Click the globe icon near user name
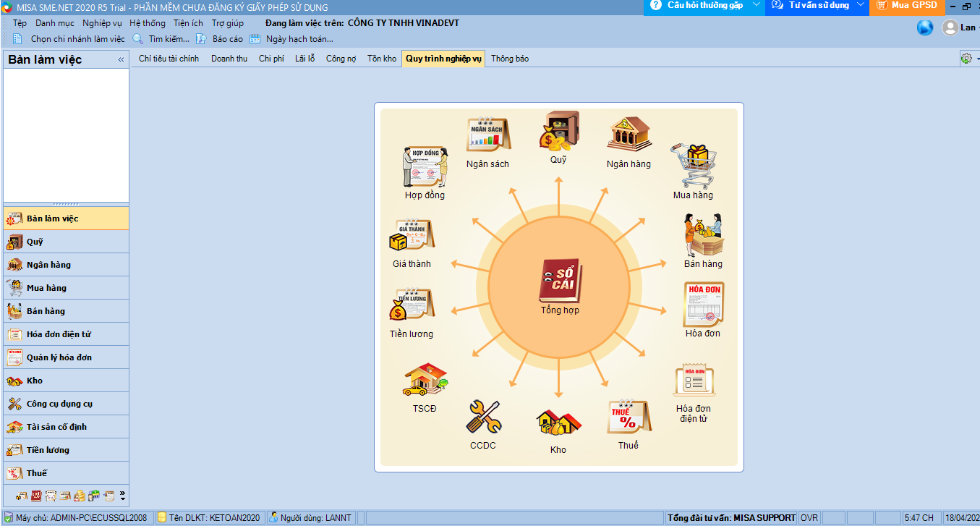The image size is (980, 526). click(x=925, y=27)
